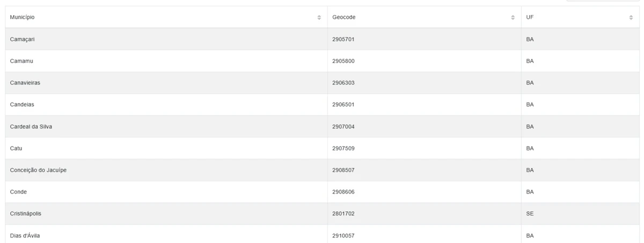Select Cardeal da Silva row
Image resolution: width=644 pixels, height=243 pixels.
pos(322,127)
